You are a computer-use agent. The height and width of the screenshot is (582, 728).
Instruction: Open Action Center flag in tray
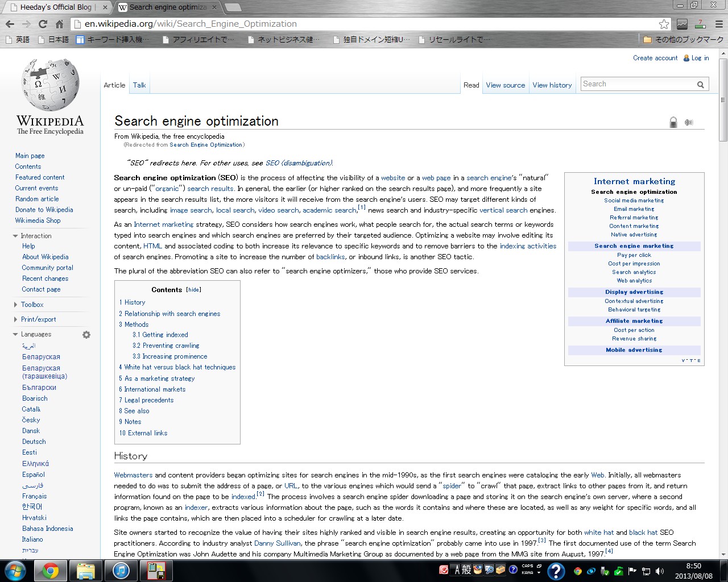click(632, 571)
